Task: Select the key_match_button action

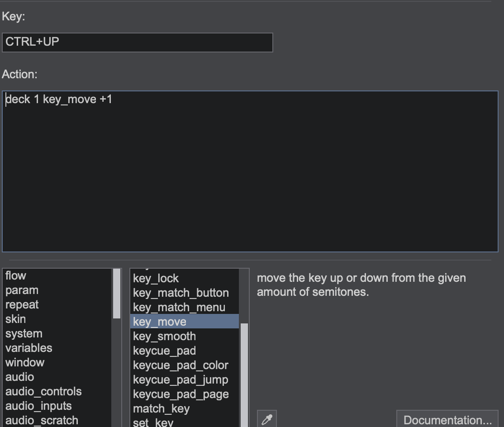Action: tap(181, 293)
